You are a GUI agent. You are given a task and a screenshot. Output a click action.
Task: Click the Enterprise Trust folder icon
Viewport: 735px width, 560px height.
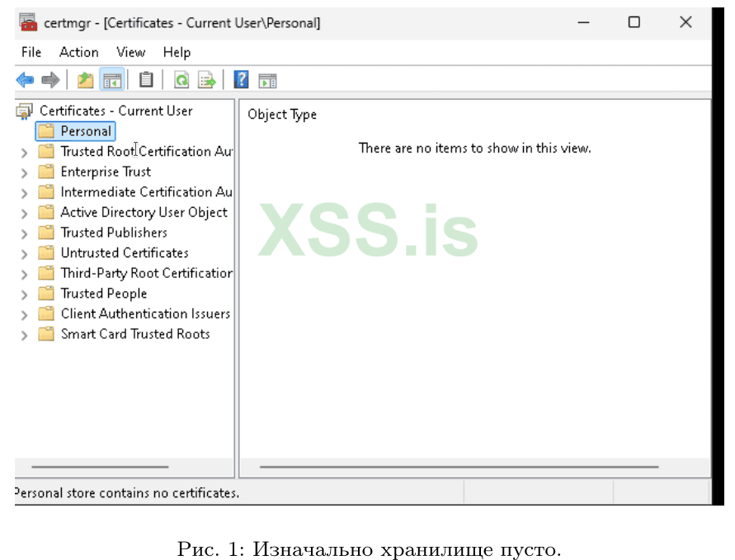[46, 172]
